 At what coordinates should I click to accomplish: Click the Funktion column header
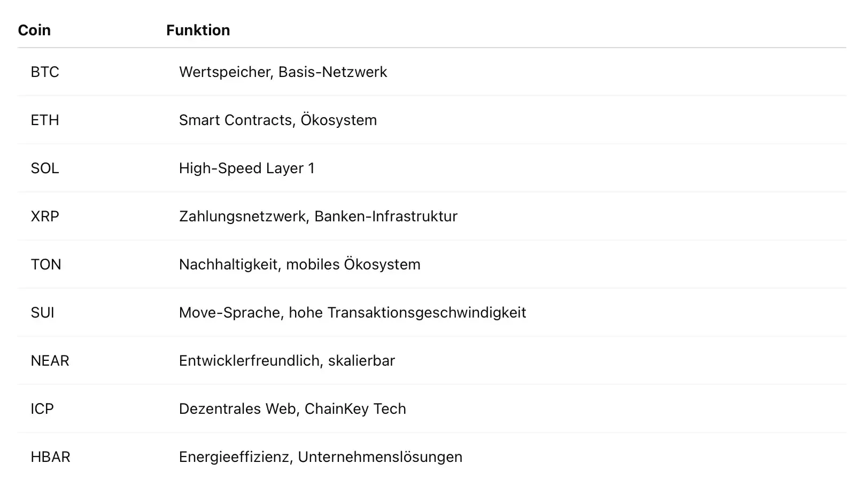click(198, 30)
